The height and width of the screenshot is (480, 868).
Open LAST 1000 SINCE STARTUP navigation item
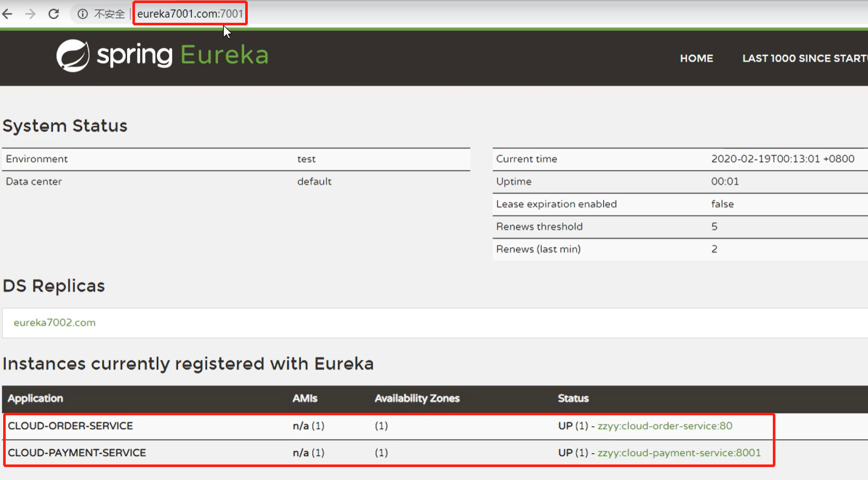[x=805, y=59]
